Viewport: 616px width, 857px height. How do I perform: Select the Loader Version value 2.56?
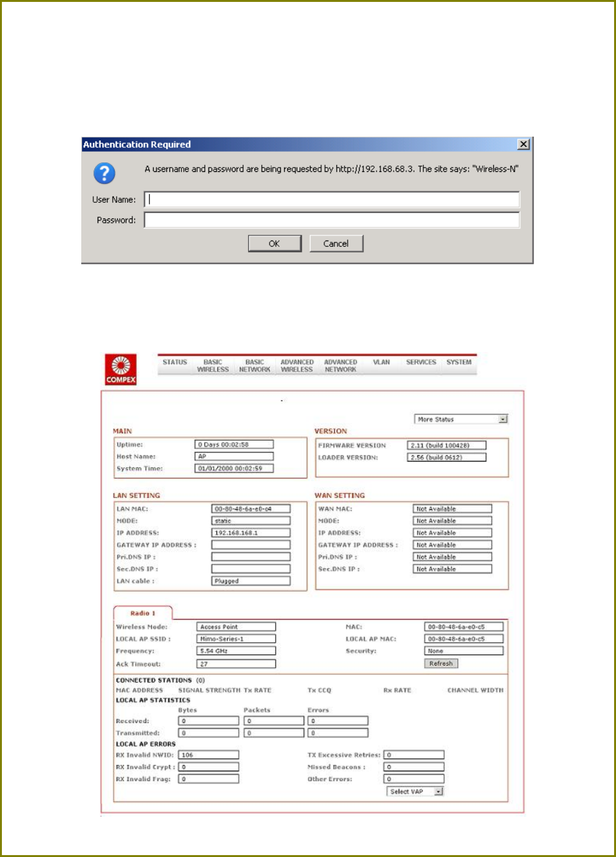click(447, 457)
